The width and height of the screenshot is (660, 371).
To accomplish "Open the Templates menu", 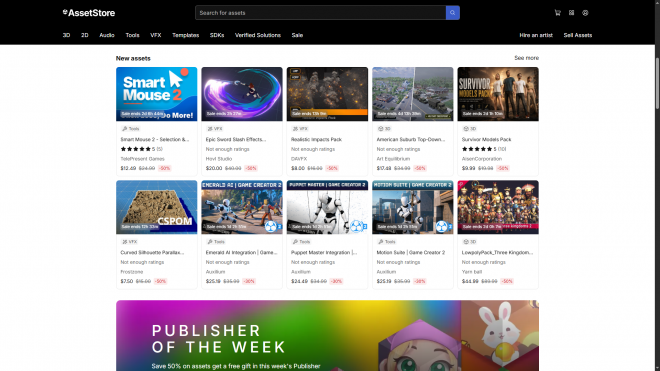I will pos(185,35).
